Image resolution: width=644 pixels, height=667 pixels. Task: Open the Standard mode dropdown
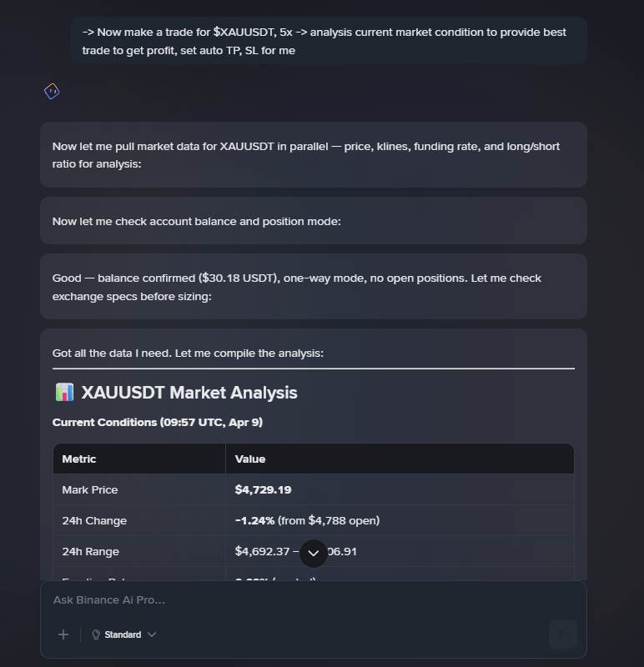123,634
